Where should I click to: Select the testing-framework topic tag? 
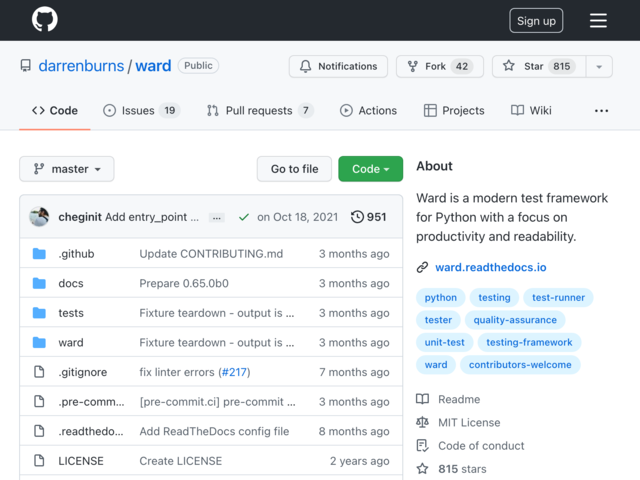(529, 342)
